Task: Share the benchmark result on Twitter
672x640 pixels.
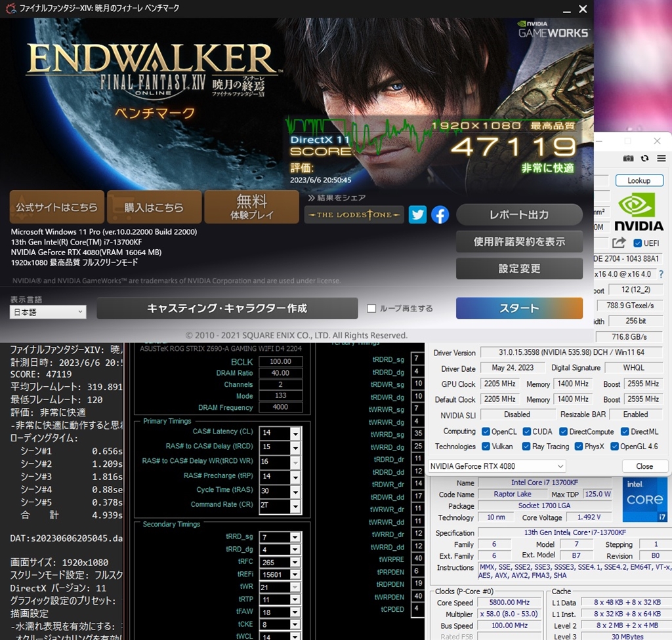Action: click(x=417, y=214)
